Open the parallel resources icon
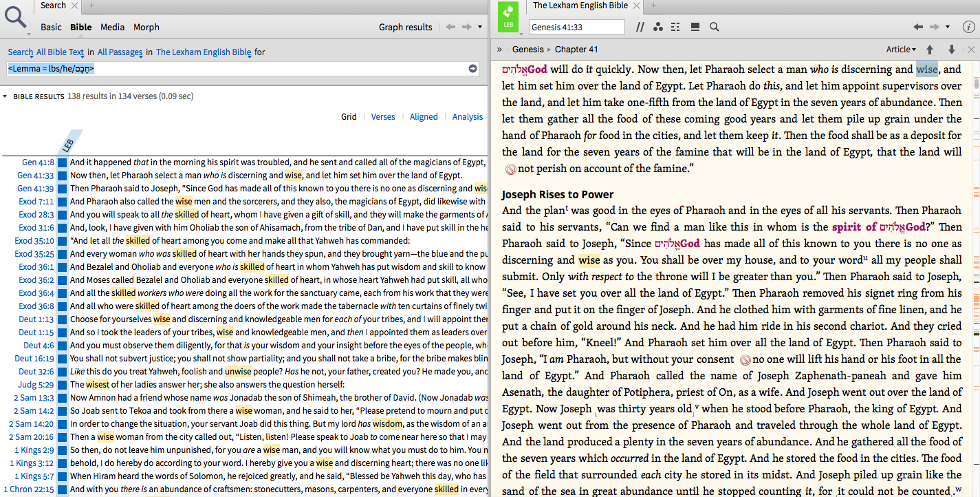Viewport: 980px width, 497px height. (640, 27)
